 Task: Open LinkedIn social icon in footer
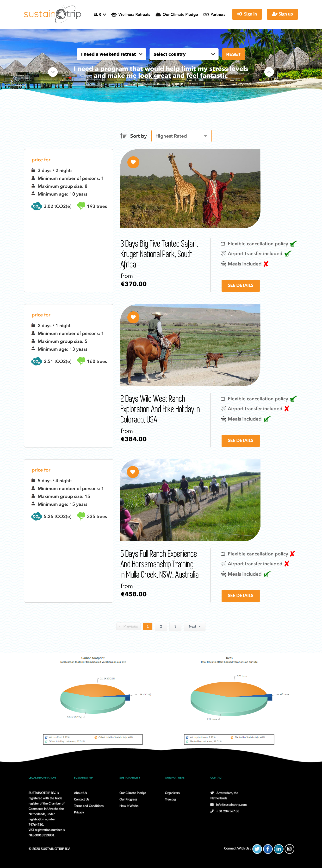pyautogui.click(x=279, y=849)
